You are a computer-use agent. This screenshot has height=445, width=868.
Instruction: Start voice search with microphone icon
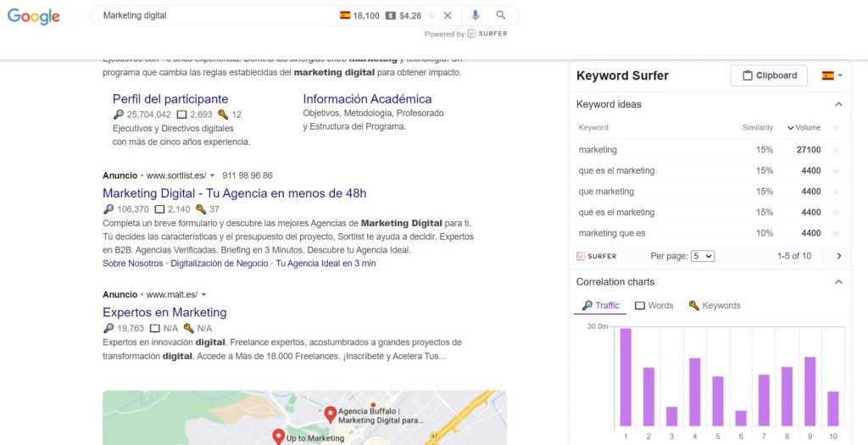pos(475,15)
